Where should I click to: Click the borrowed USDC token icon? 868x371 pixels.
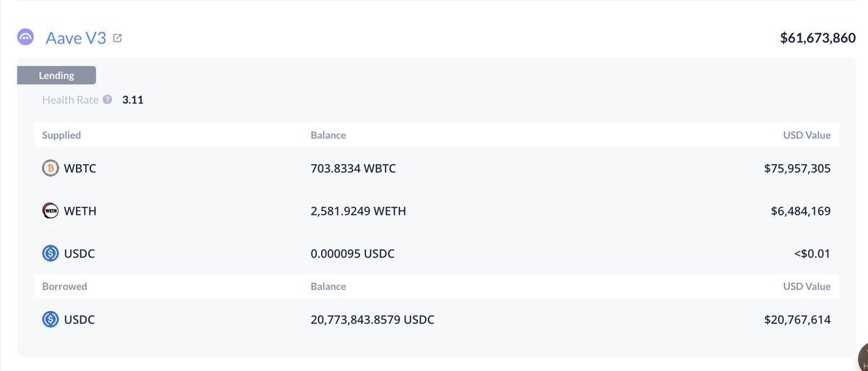[50, 319]
